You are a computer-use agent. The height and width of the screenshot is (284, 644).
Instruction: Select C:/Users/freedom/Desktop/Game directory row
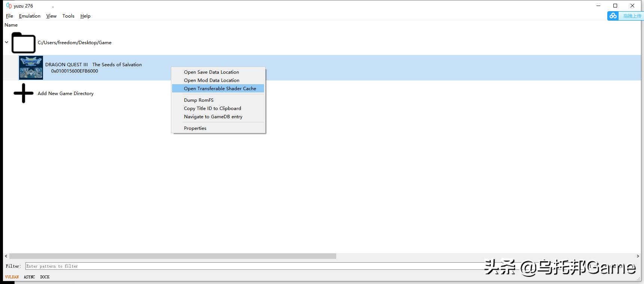pos(322,43)
